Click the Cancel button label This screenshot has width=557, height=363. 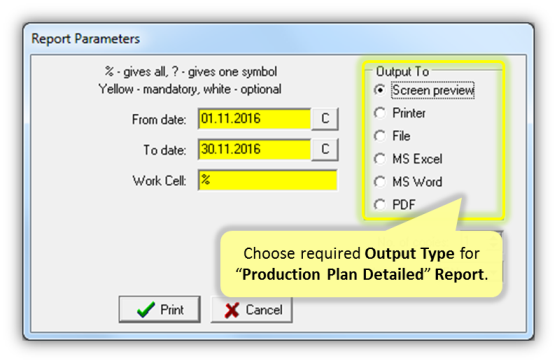[x=264, y=310]
